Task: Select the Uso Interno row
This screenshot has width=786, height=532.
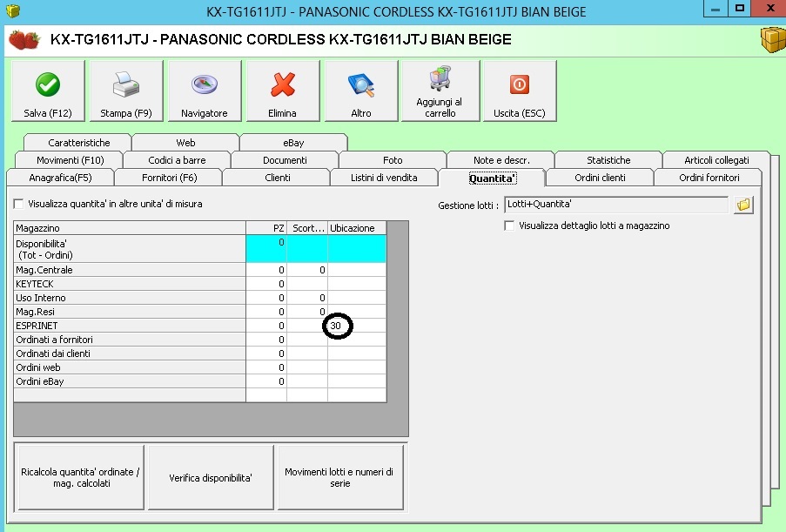Action: [x=200, y=298]
